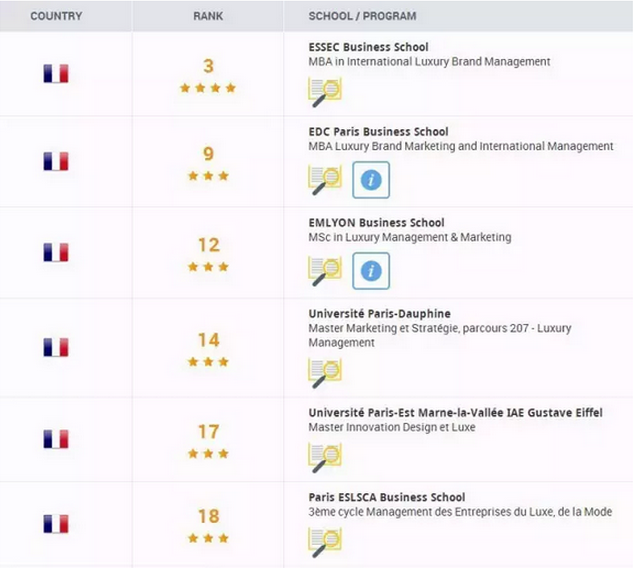The image size is (634, 568).
Task: Select MBA in International Luxury Brand Management
Action: point(429,61)
